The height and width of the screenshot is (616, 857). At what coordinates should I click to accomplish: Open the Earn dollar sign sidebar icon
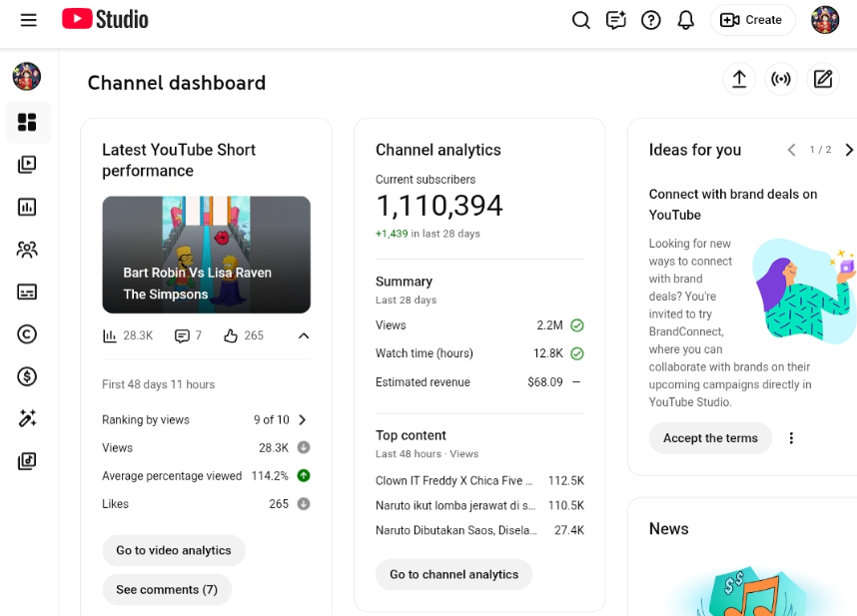tap(27, 376)
